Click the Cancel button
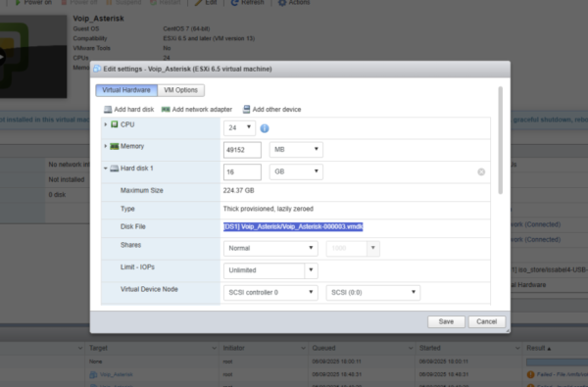Screen dimensions: 588x387 pyautogui.click(x=487, y=321)
